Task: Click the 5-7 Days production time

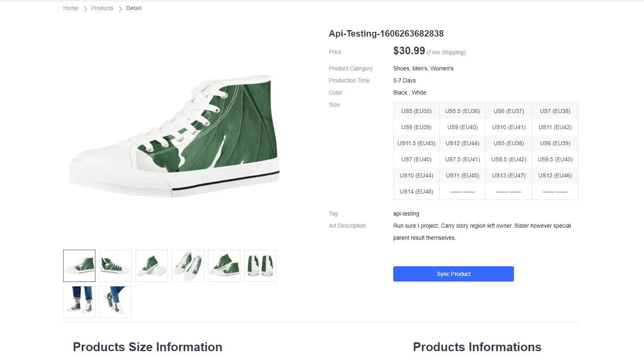Action: click(405, 80)
